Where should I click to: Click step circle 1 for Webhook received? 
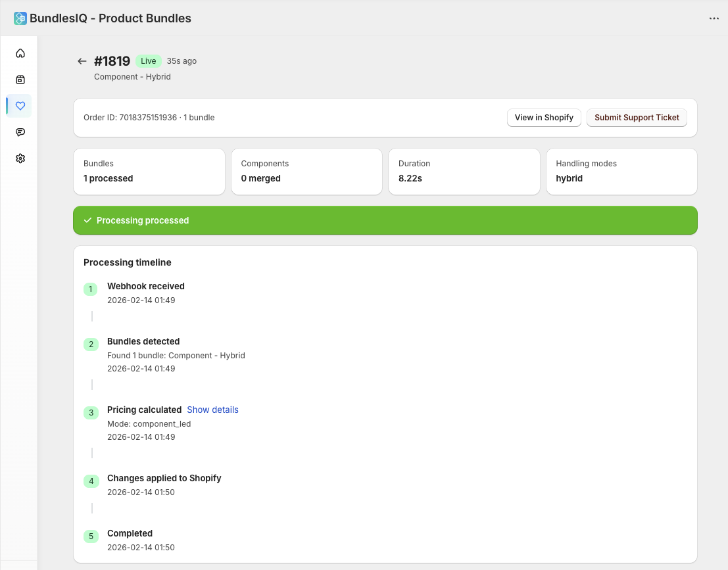coord(91,289)
